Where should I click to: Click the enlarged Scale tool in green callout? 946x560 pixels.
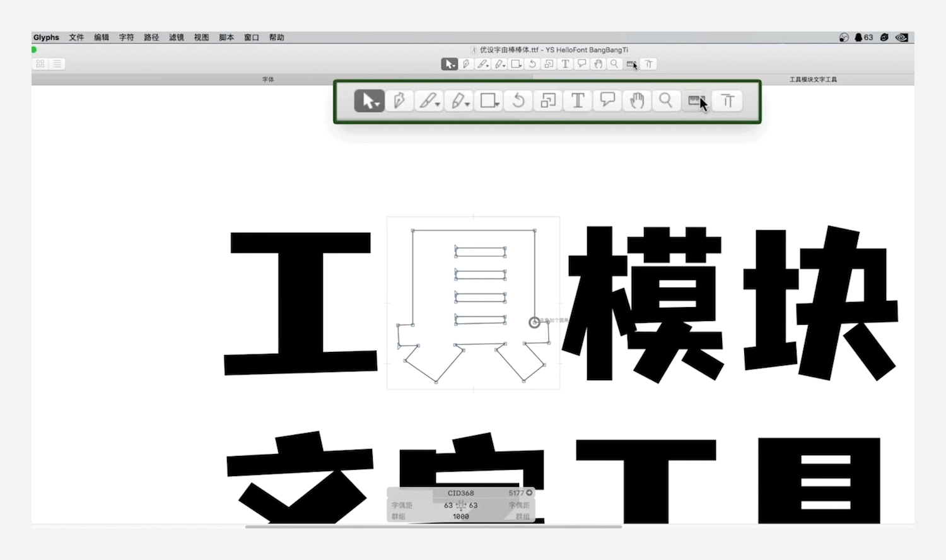(x=548, y=101)
